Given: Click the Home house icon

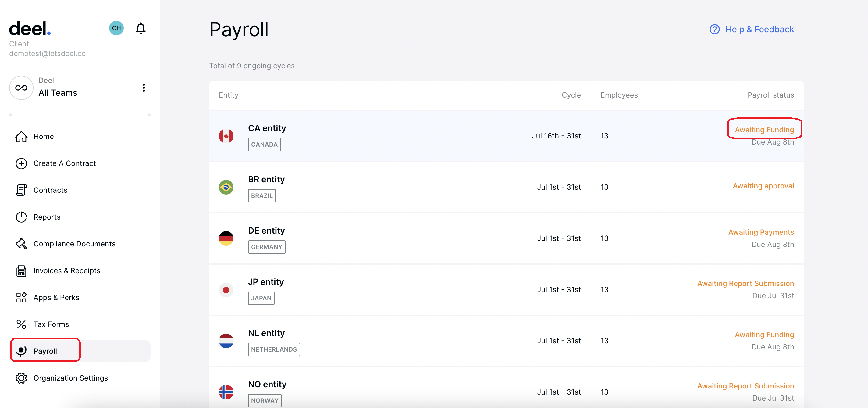Looking at the screenshot, I should point(21,137).
